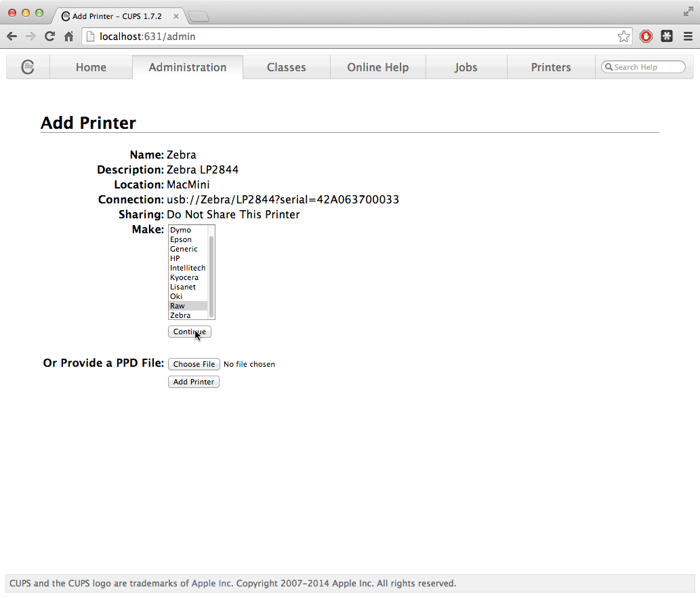Click the Continue button
Image resolution: width=700 pixels, height=598 pixels.
coord(190,332)
